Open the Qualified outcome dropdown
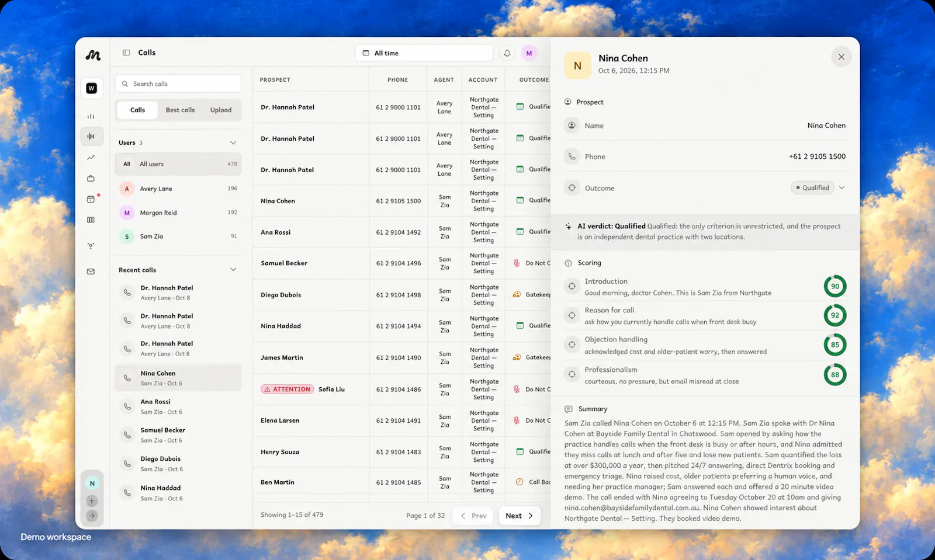This screenshot has width=935, height=560. coord(818,188)
